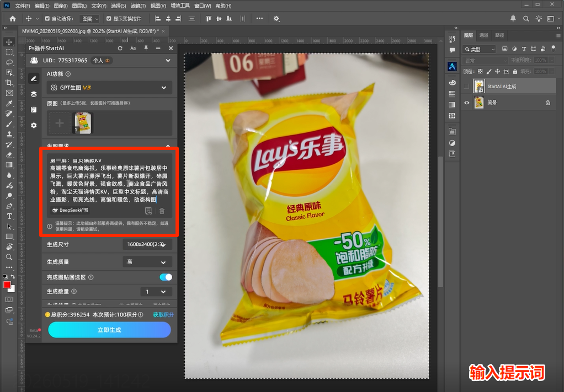Toggle the 自动选择 checkbox
Image resolution: width=564 pixels, height=392 pixels.
pyautogui.click(x=47, y=19)
